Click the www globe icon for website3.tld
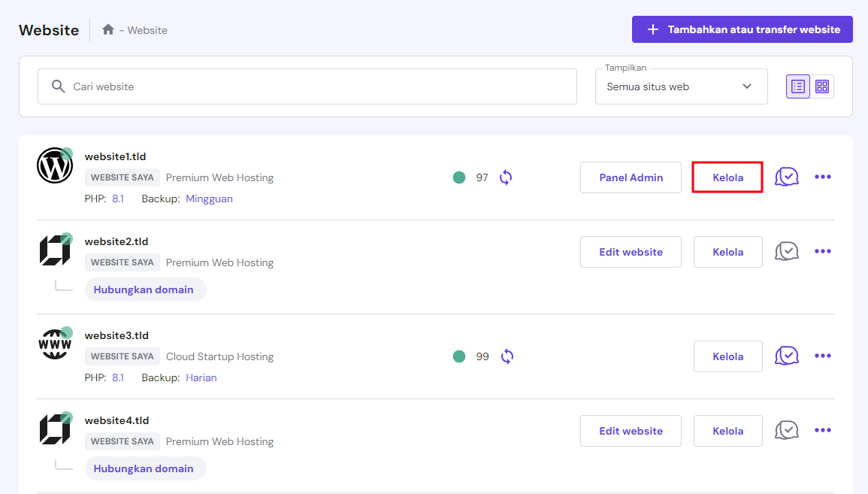 pos(55,344)
